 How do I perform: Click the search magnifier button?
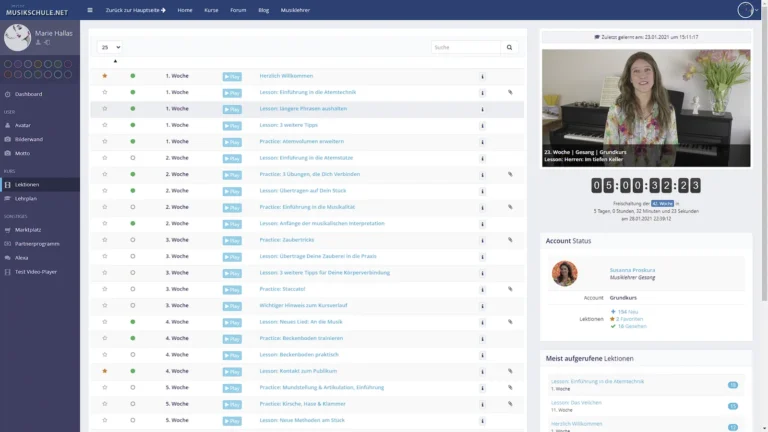pyautogui.click(x=509, y=48)
